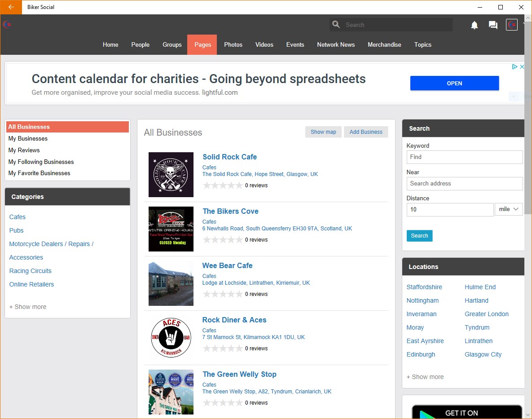Open the notifications bell
Image resolution: width=532 pixels, height=419 pixels.
click(475, 25)
